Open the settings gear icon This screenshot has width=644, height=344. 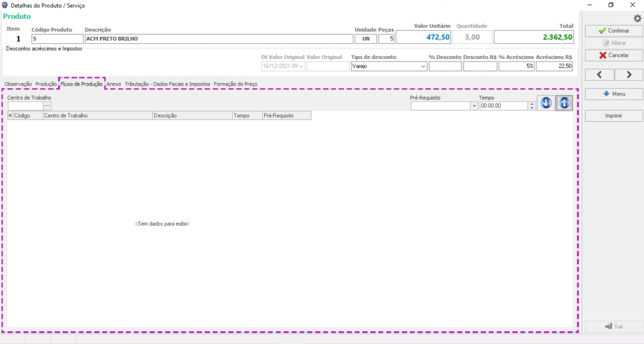coord(636,19)
